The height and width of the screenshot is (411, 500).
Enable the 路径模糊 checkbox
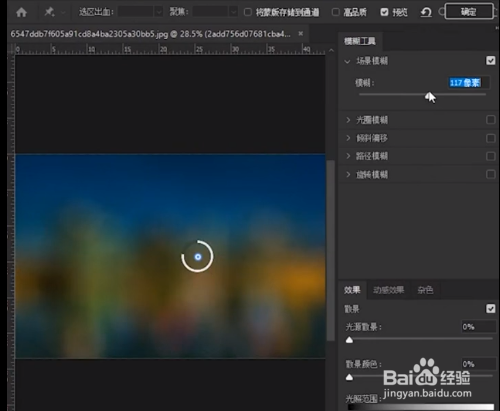[490, 156]
